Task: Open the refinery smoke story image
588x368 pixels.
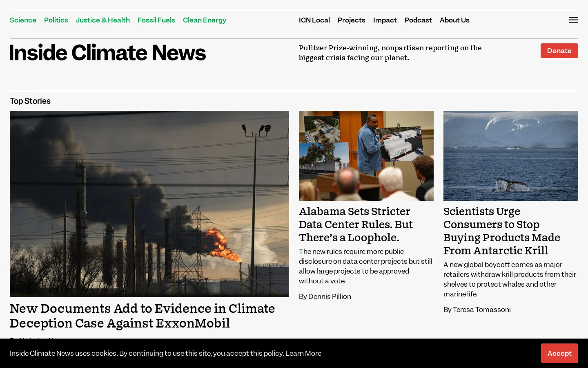Action: 149,204
